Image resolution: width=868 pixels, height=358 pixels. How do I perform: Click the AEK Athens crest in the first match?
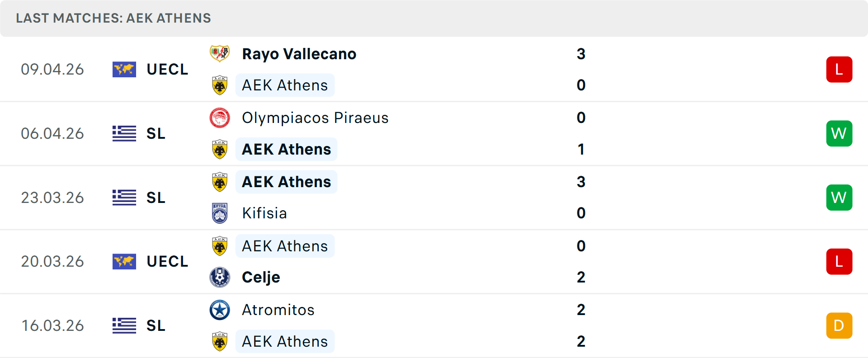pos(220,85)
